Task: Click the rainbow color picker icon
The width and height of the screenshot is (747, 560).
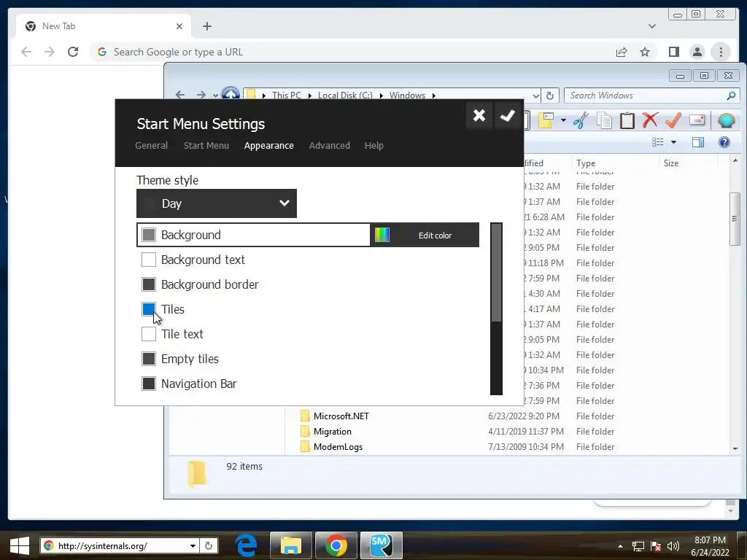Action: pos(382,235)
